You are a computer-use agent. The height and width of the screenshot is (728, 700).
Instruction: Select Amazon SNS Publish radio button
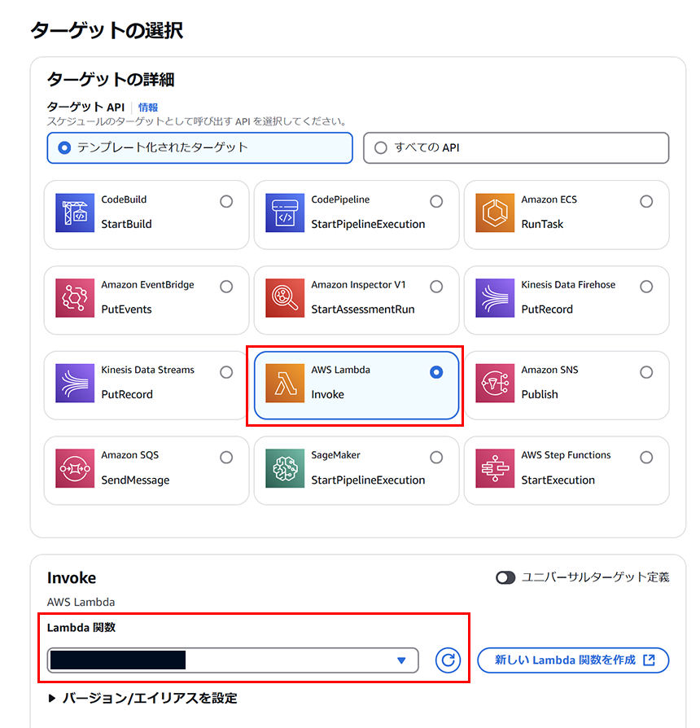646,372
